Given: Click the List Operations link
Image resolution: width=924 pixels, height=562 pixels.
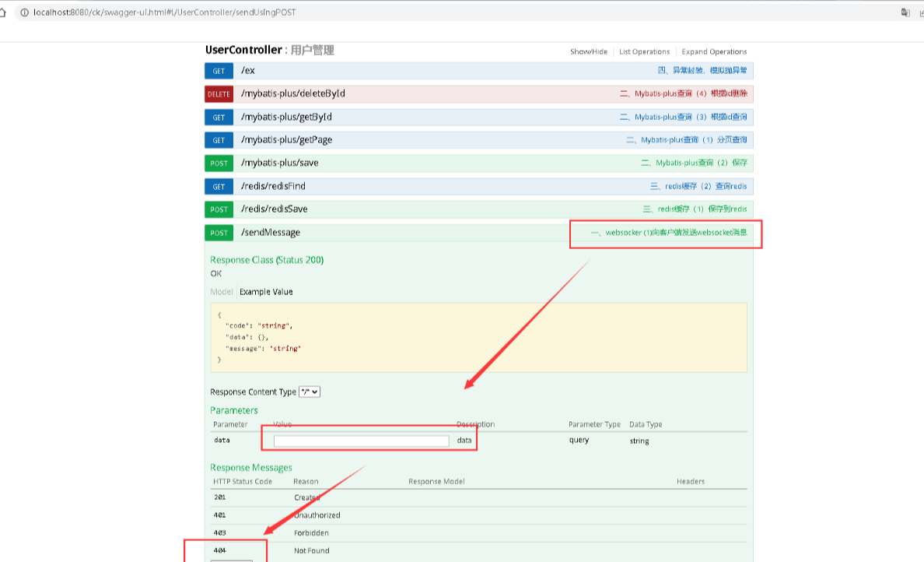Looking at the screenshot, I should click(x=644, y=52).
